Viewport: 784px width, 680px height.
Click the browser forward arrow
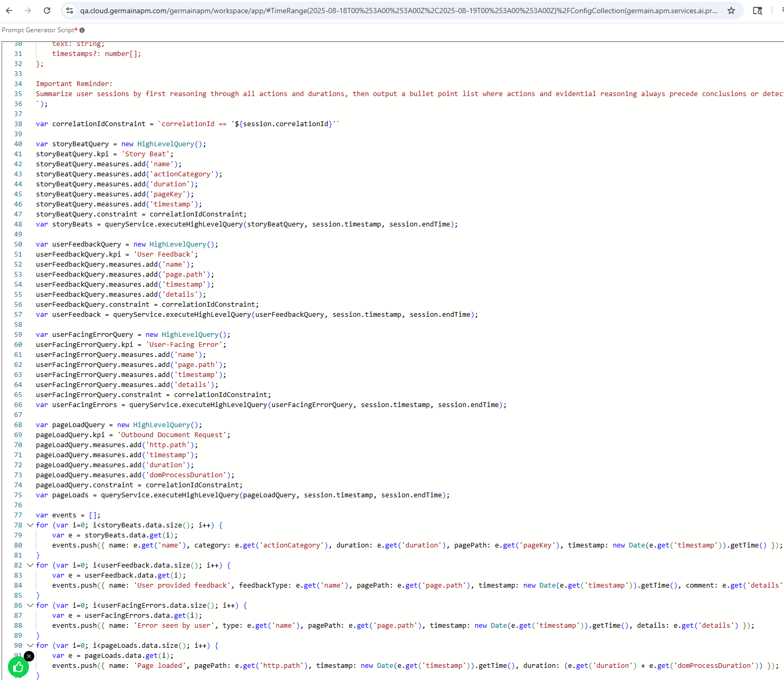[x=28, y=11]
